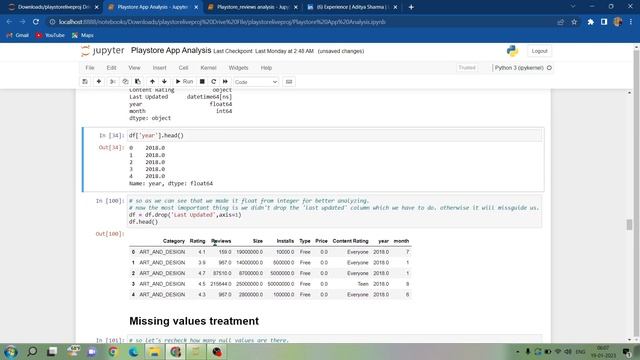Open Chrome three-dot menu
Image resolution: width=640 pixels, height=360 pixels.
click(631, 22)
